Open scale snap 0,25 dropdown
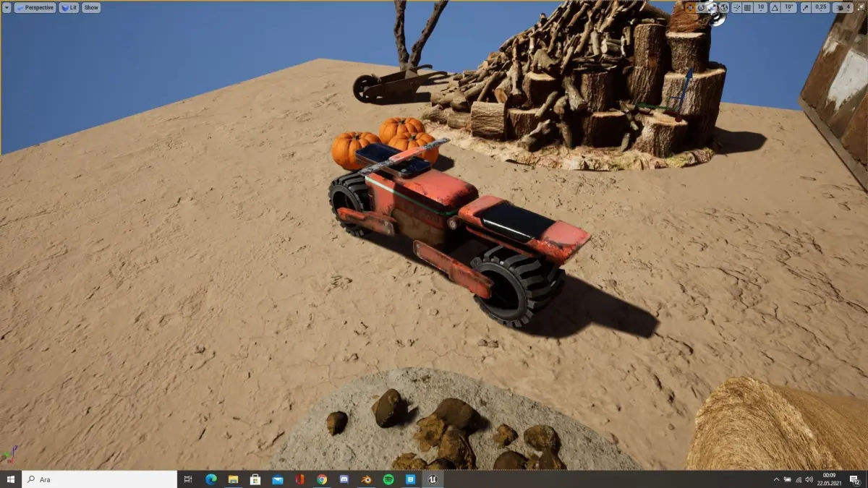This screenshot has width=868, height=488. (821, 7)
